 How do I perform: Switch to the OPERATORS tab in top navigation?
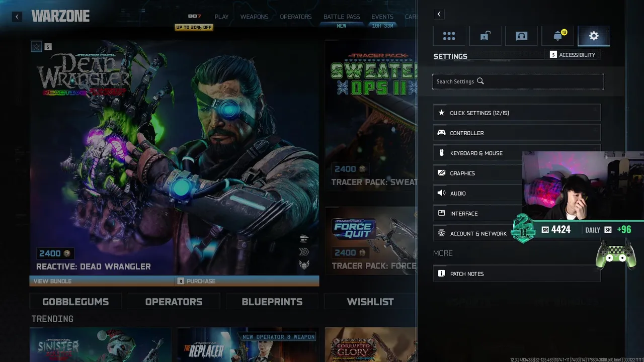295,17
